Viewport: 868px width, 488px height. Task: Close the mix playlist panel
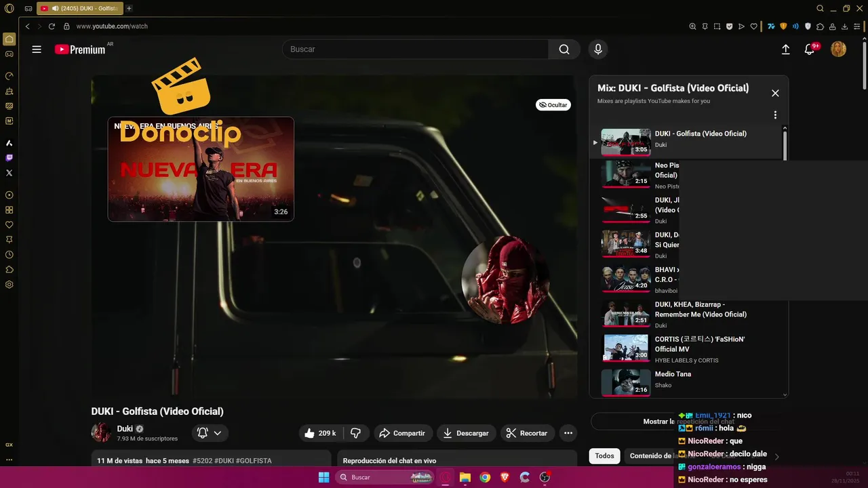tap(775, 94)
